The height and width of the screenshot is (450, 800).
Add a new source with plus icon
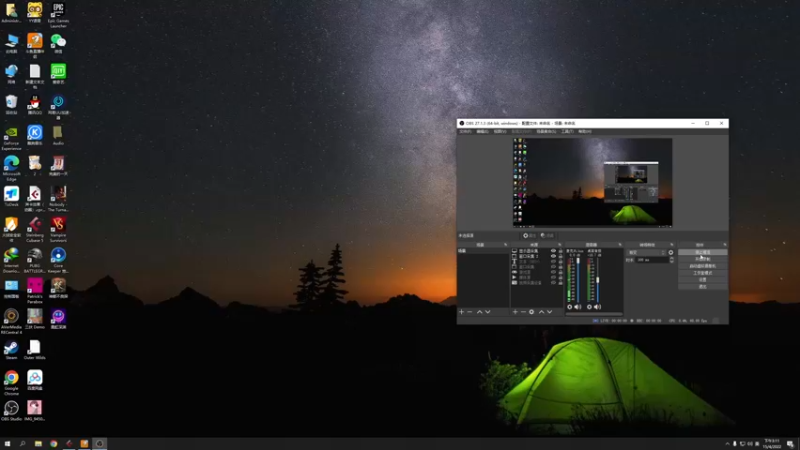pos(515,312)
